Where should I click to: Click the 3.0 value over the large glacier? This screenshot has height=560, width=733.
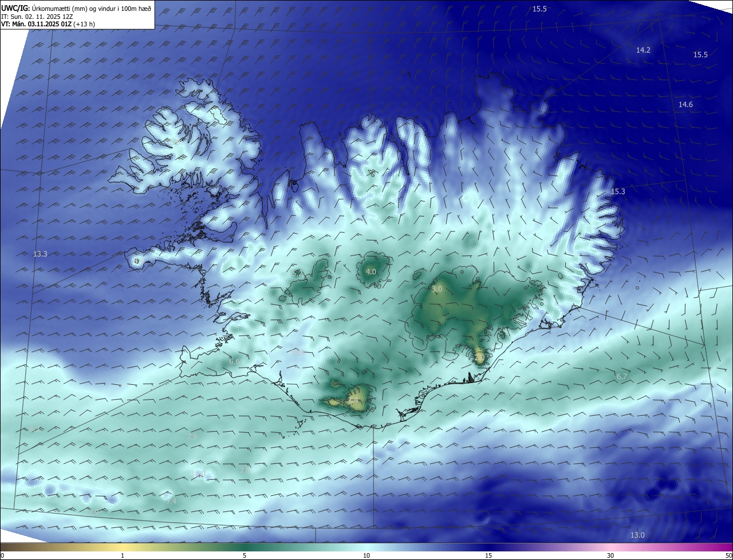click(437, 289)
